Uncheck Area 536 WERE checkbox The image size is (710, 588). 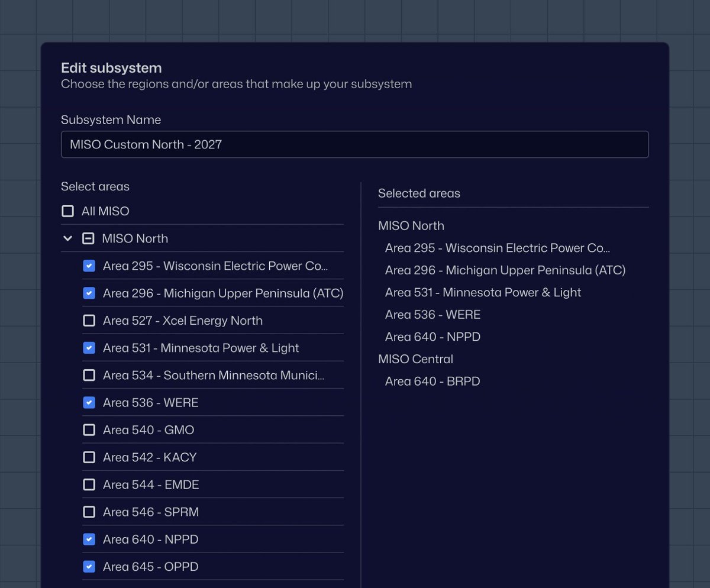pos(89,403)
